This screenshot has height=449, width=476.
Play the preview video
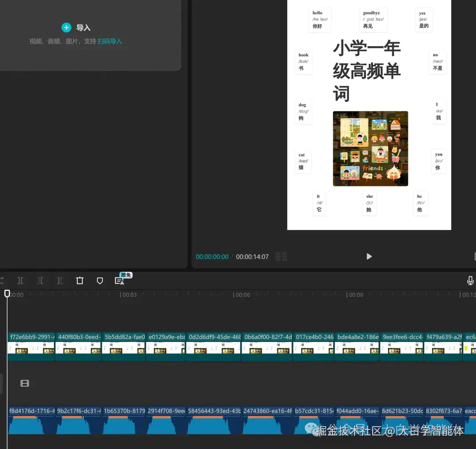point(369,256)
